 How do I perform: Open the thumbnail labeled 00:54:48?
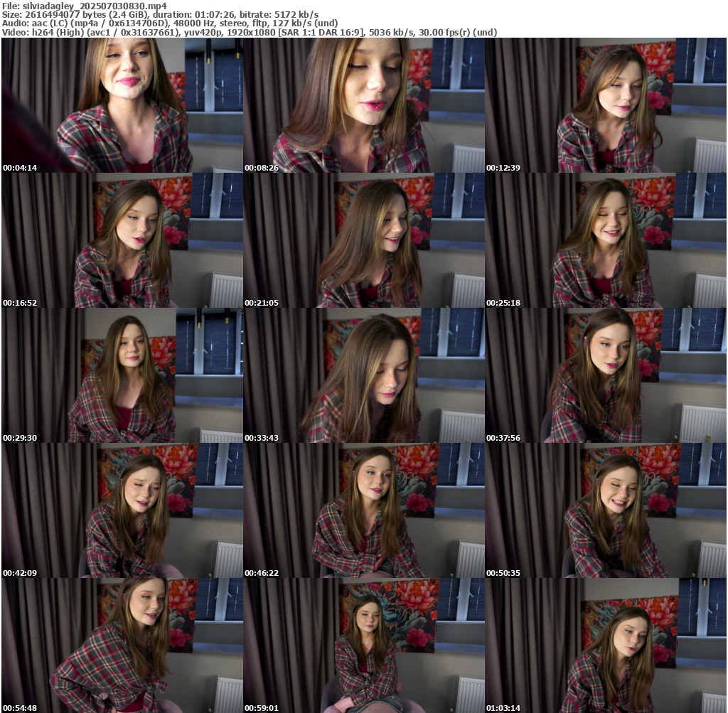[x=122, y=645]
